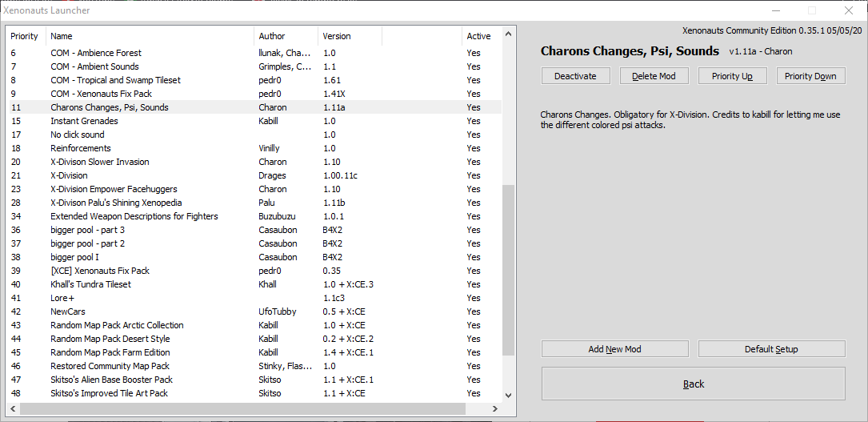Screen dimensions: 868x422
Task: Select the No click sound mod
Action: (254, 135)
